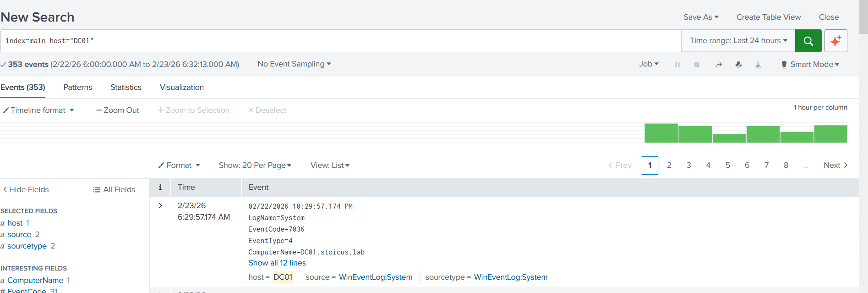Click inside the search query input
868x293 pixels.
339,41
